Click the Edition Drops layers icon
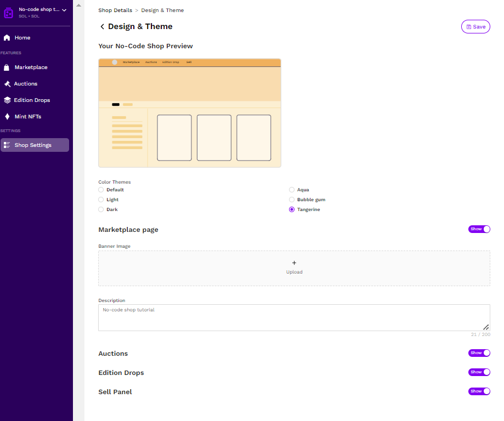504x421 pixels. tap(7, 100)
